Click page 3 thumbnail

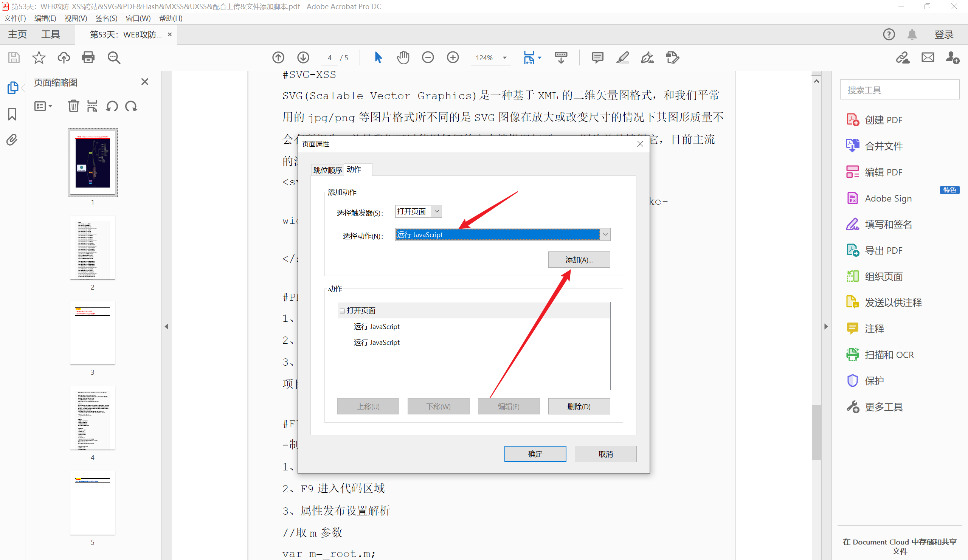coord(93,333)
